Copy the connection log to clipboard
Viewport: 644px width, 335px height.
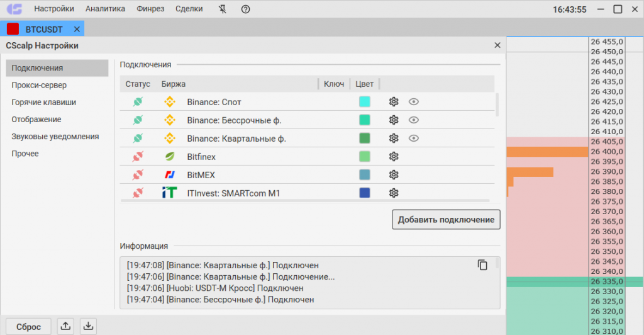click(x=482, y=265)
